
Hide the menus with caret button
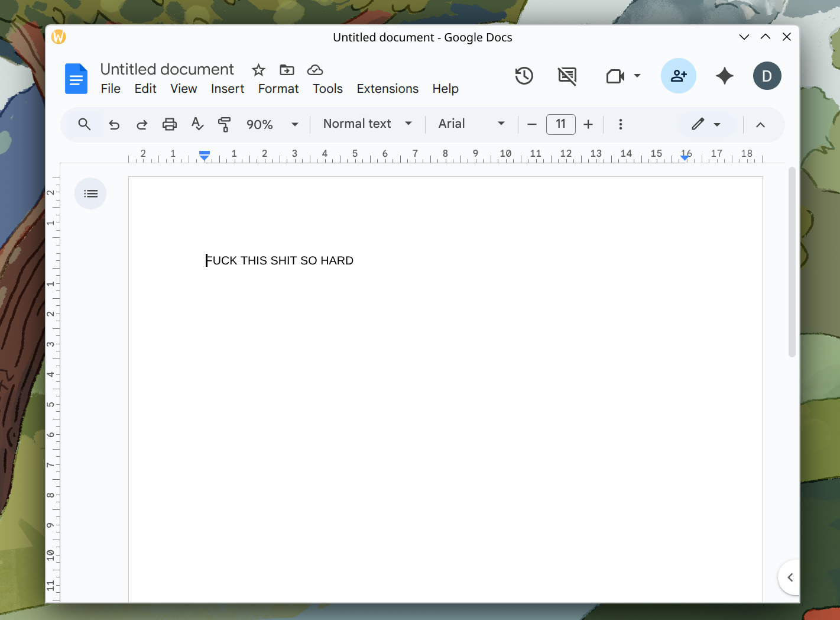pyautogui.click(x=760, y=124)
